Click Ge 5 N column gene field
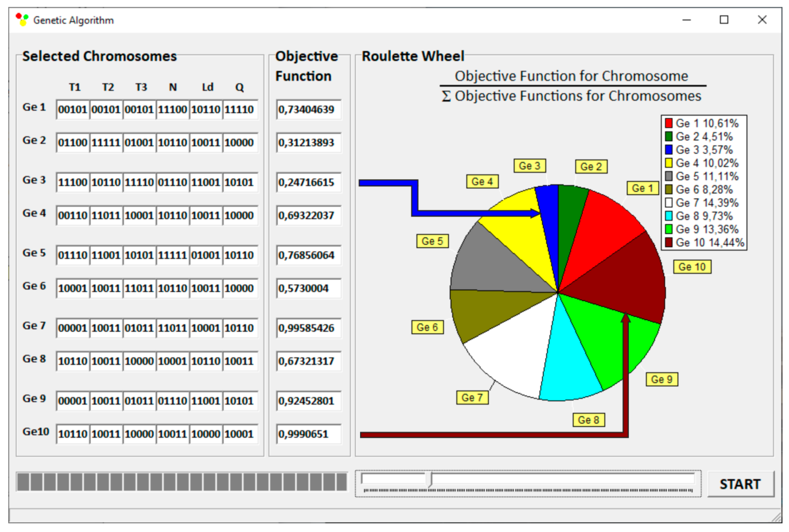This screenshot has width=789, height=532. tap(172, 255)
